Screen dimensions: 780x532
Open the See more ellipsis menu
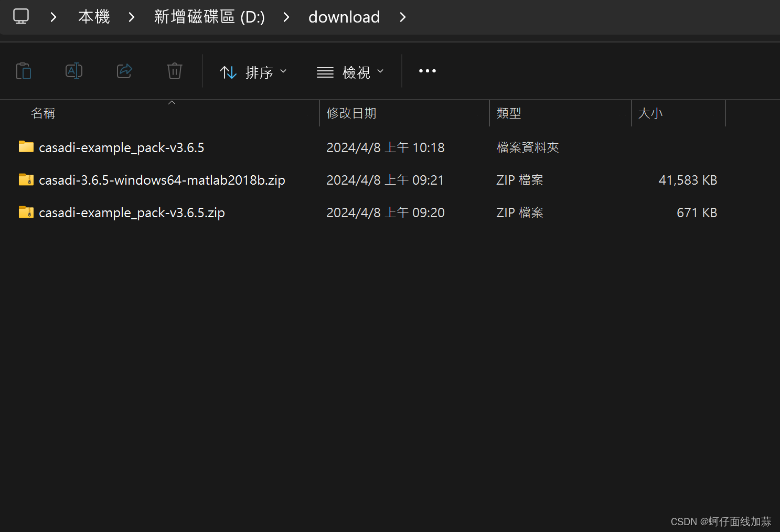click(426, 71)
